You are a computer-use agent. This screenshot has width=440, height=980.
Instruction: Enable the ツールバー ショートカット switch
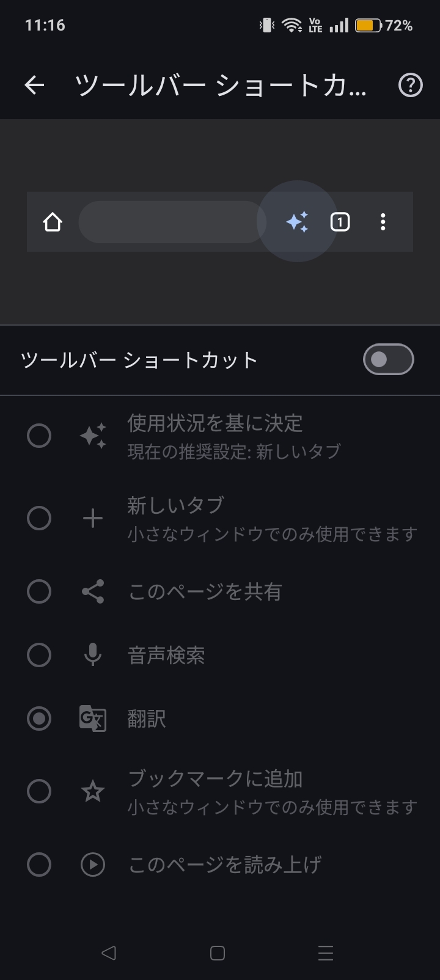click(x=388, y=359)
